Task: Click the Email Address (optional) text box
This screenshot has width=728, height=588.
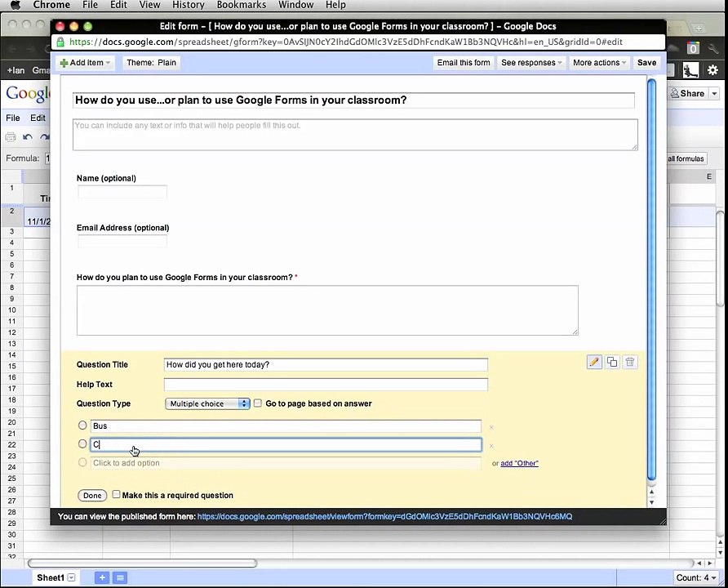Action: tap(122, 241)
